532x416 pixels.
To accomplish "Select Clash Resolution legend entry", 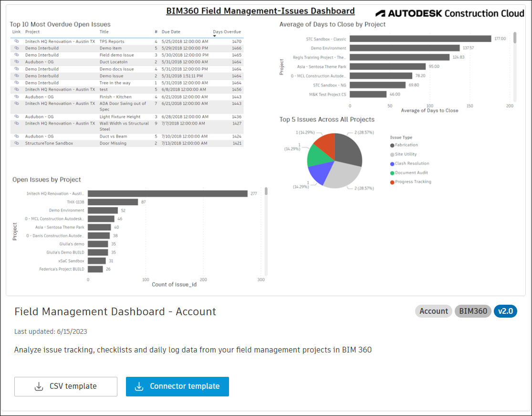I will [409, 163].
